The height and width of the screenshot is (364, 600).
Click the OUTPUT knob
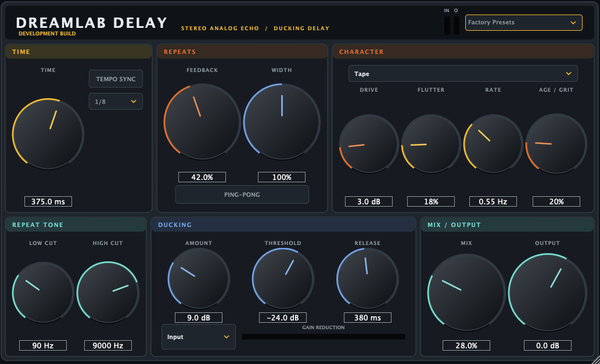tap(548, 293)
